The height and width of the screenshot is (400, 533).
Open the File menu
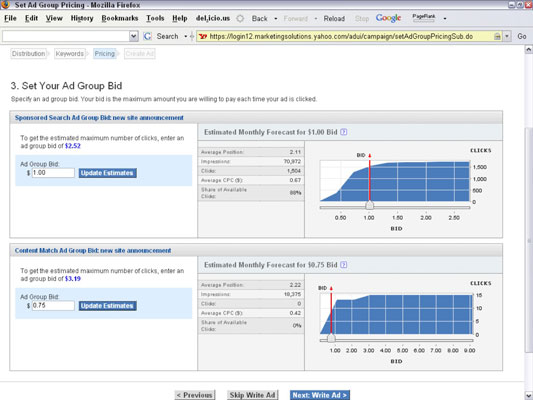pos(10,18)
